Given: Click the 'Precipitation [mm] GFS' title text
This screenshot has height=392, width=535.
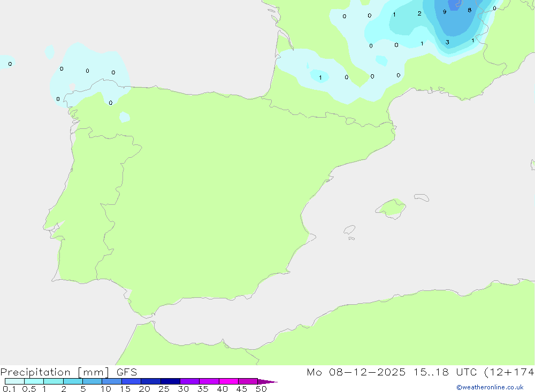Looking at the screenshot, I should pyautogui.click(x=68, y=372).
